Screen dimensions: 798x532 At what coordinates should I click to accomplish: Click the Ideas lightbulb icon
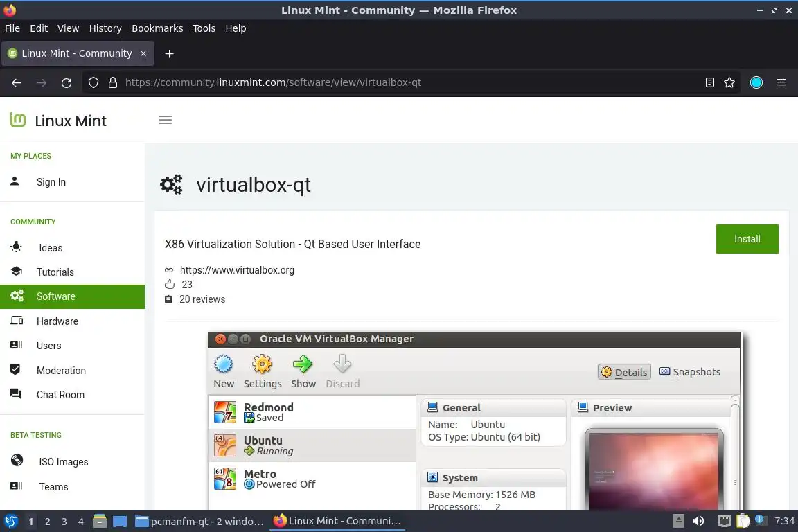(x=17, y=247)
